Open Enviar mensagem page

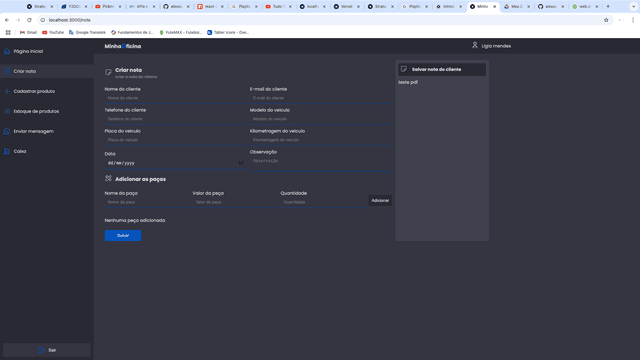click(33, 131)
